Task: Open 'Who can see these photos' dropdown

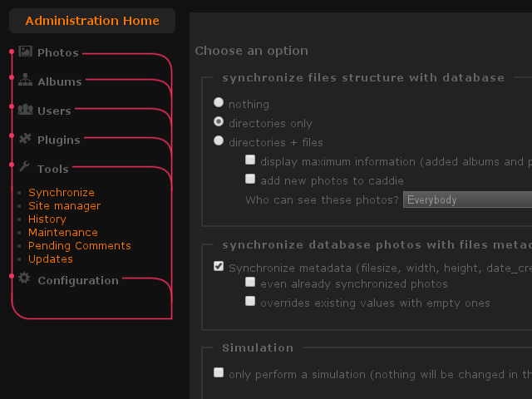Action: 467,199
